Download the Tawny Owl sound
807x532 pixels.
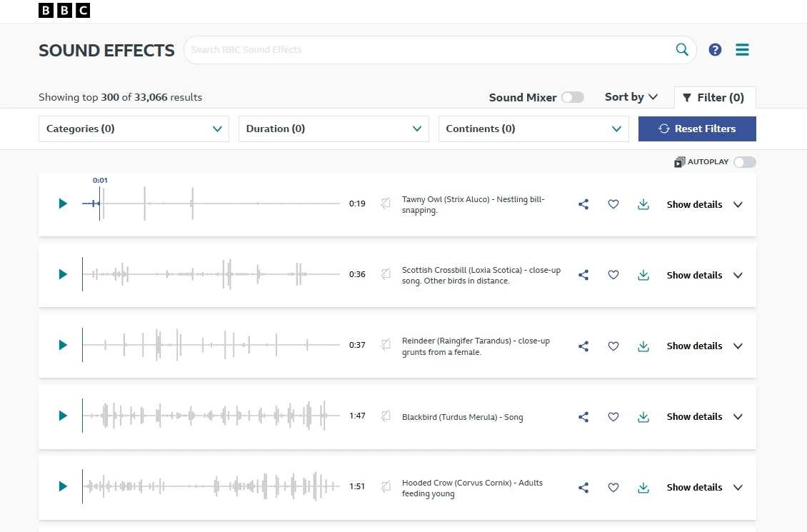643,204
